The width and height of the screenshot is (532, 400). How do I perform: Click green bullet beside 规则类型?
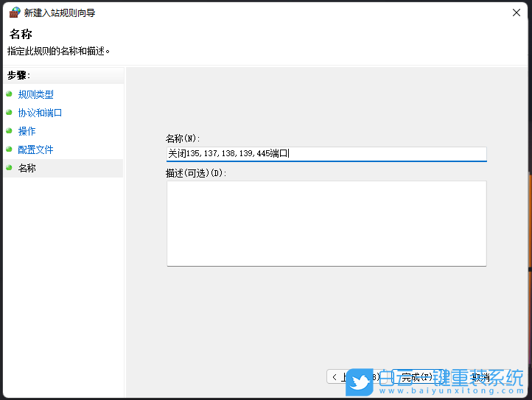(9, 94)
